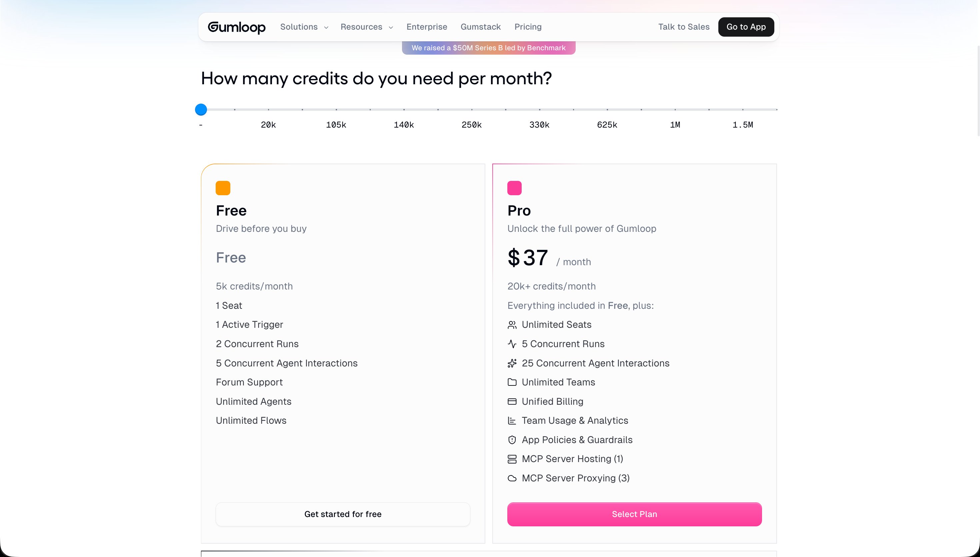980x557 pixels.
Task: Set credits slider to 250k mark
Action: click(472, 110)
